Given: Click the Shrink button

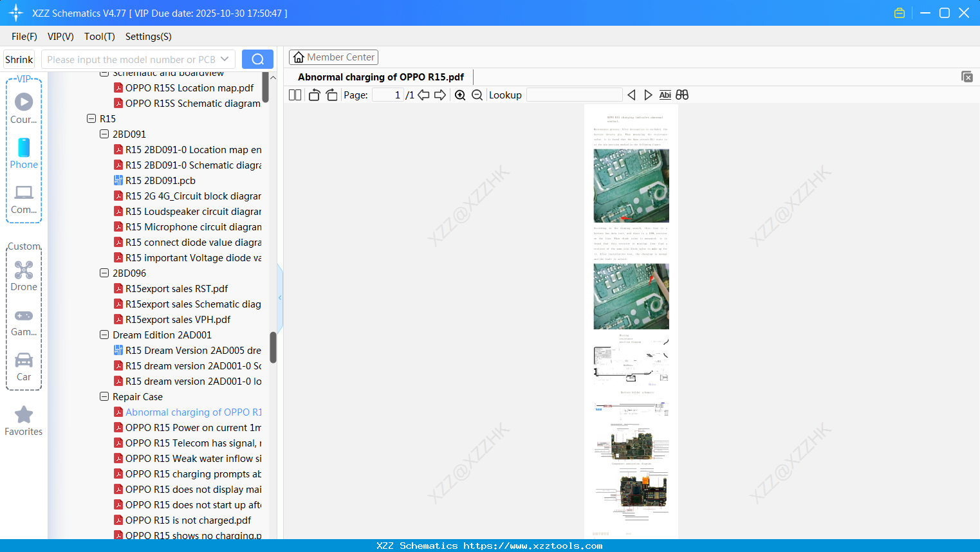Looking at the screenshot, I should coord(19,59).
